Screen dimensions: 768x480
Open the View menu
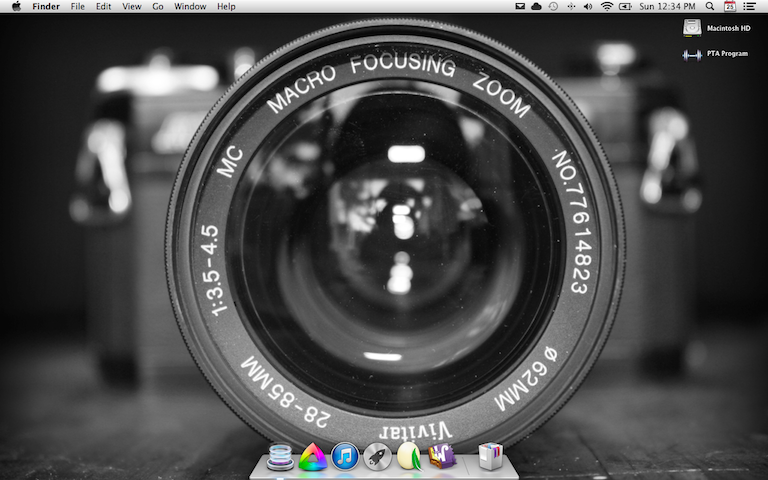coord(132,6)
